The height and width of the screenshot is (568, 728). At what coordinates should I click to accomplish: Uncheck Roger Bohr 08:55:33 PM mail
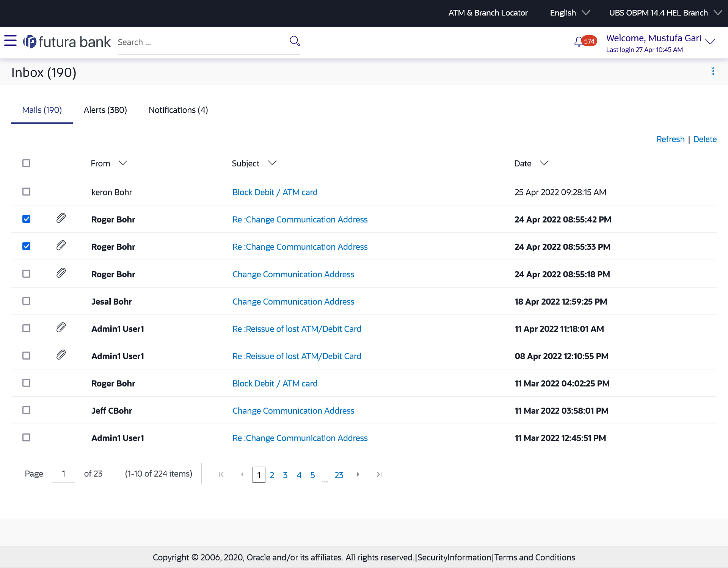pyautogui.click(x=26, y=246)
